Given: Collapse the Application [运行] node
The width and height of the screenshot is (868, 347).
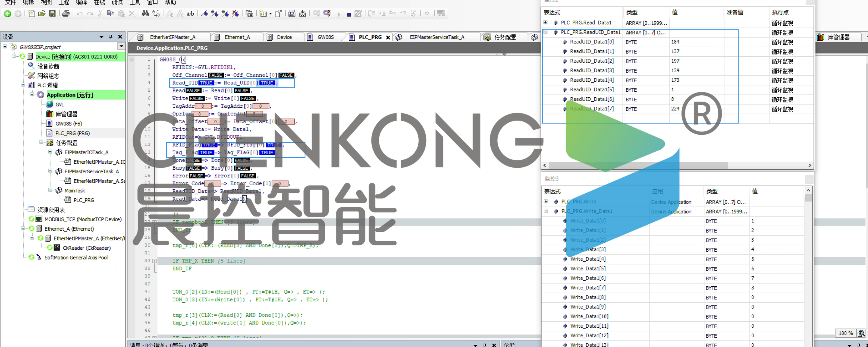Looking at the screenshot, I should click(x=32, y=95).
